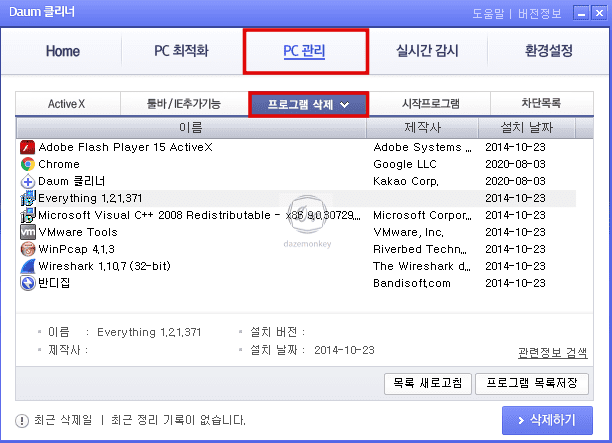Click Google LLC publisher cell
The width and height of the screenshot is (612, 443).
tap(405, 164)
